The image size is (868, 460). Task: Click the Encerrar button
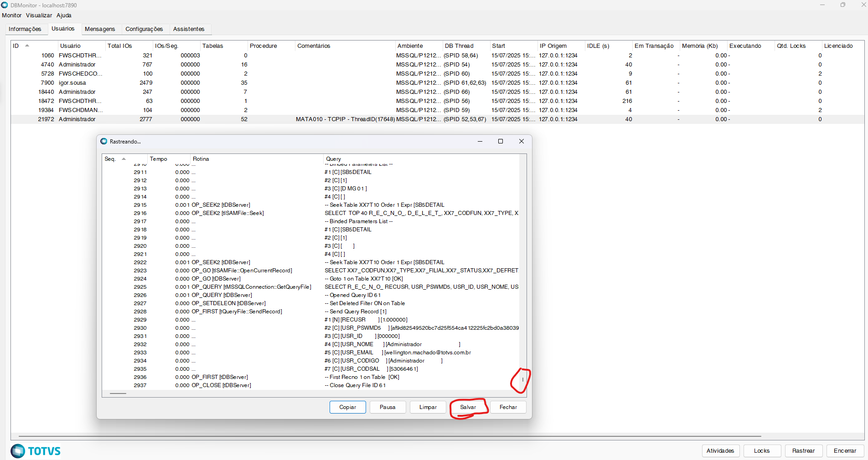[845, 451]
